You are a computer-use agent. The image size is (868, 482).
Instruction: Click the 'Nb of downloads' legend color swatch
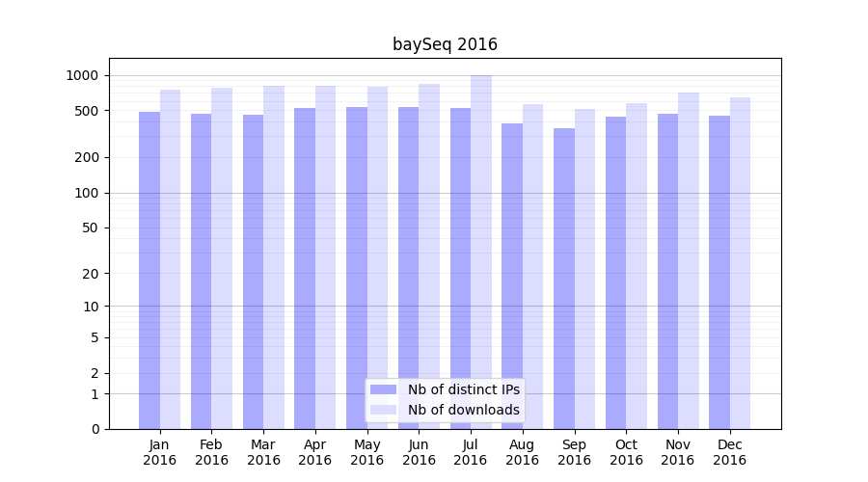click(383, 410)
